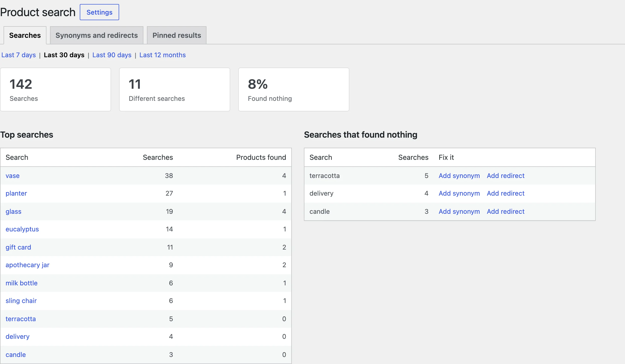625x364 pixels.
Task: Open the glass search term
Action: coord(13,211)
